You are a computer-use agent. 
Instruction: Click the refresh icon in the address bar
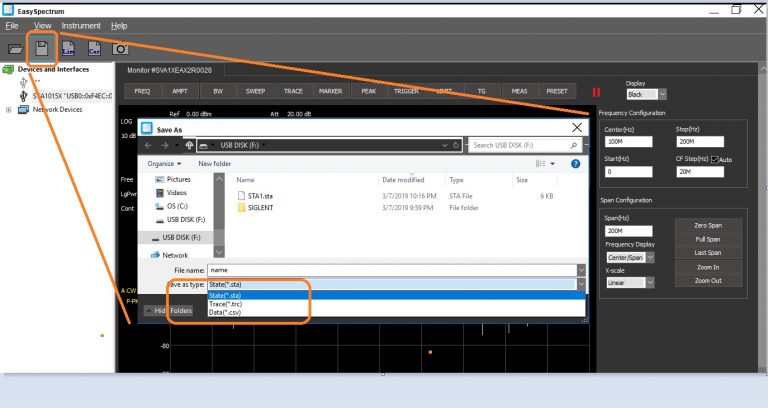456,145
